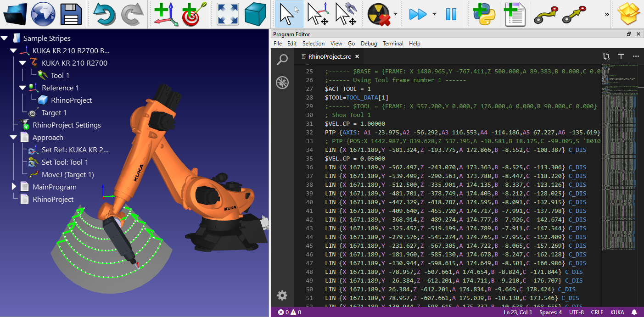Collapse the Reference 1 node
The height and width of the screenshot is (317, 644).
(x=22, y=88)
